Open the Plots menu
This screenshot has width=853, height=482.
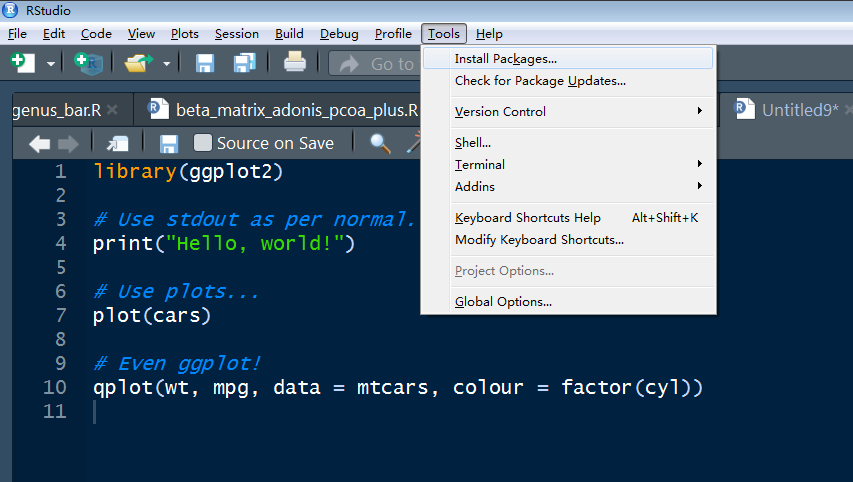coord(184,34)
